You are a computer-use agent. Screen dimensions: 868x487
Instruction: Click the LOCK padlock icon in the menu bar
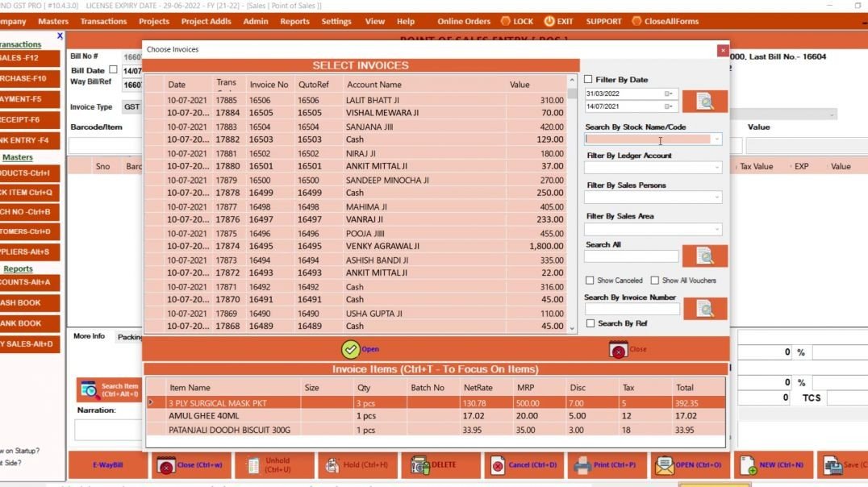coord(504,21)
